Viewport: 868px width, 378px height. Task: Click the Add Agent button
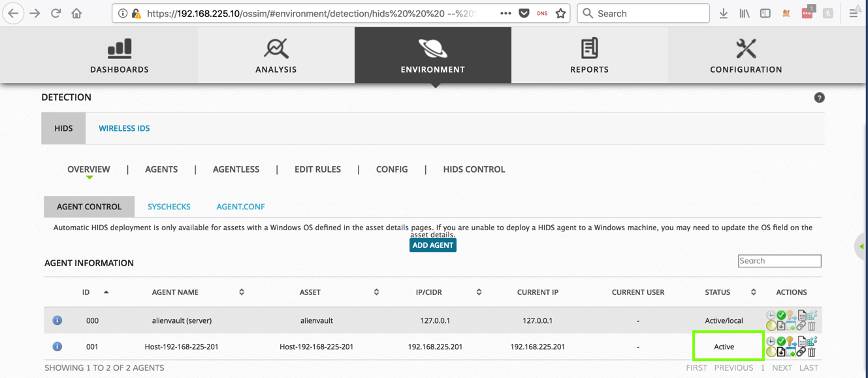(x=432, y=245)
